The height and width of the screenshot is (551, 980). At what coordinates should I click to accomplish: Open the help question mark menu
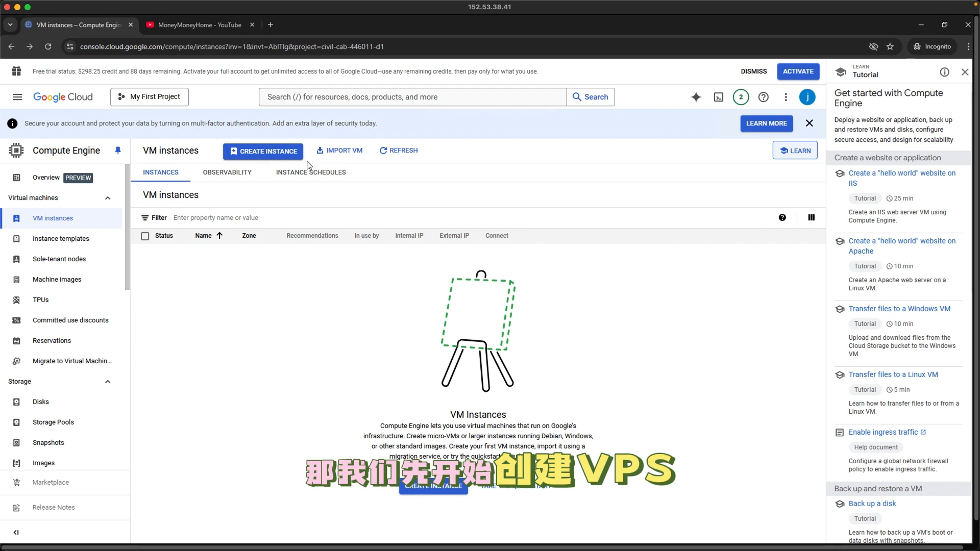(x=764, y=97)
